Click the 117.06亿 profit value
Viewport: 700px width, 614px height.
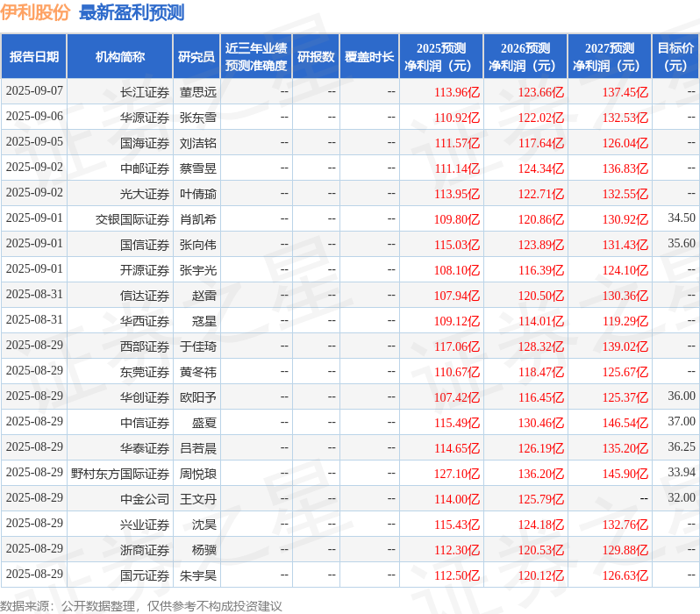[x=457, y=347]
